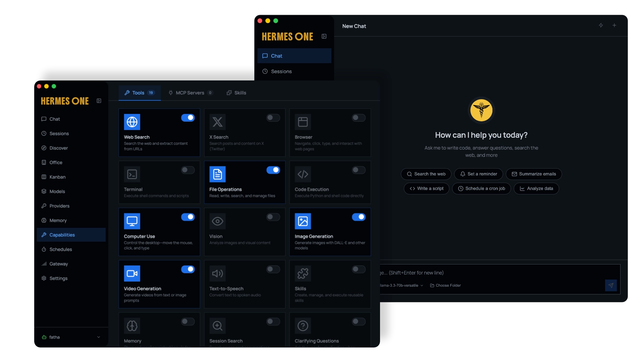This screenshot has width=644, height=362.
Task: Switch to the MCP Servers tab
Action: (x=191, y=93)
